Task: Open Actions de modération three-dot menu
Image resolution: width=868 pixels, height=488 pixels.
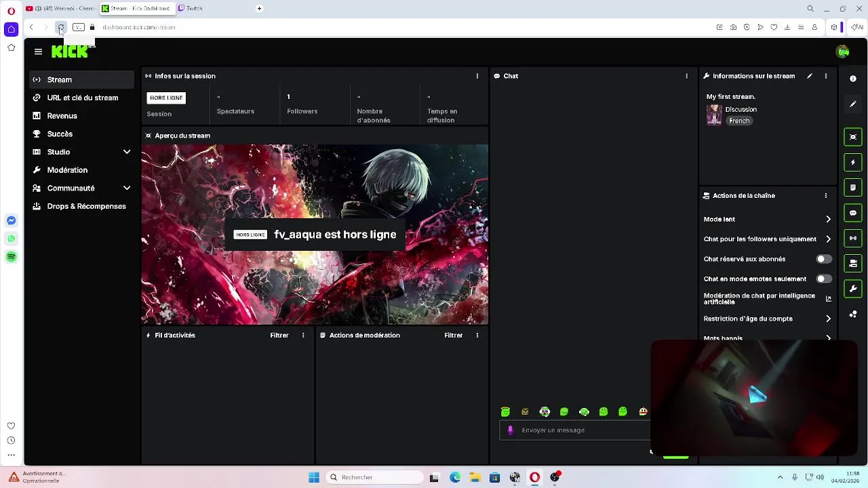Action: click(477, 335)
